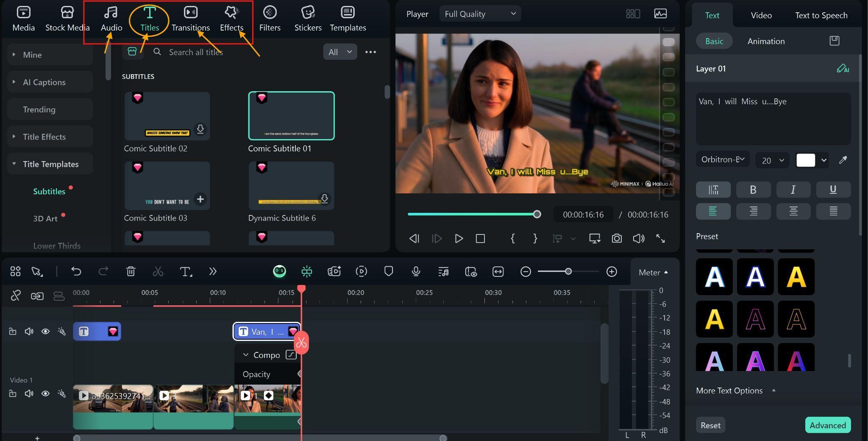Switch to the Text to Speech tab
868x441 pixels.
click(821, 15)
